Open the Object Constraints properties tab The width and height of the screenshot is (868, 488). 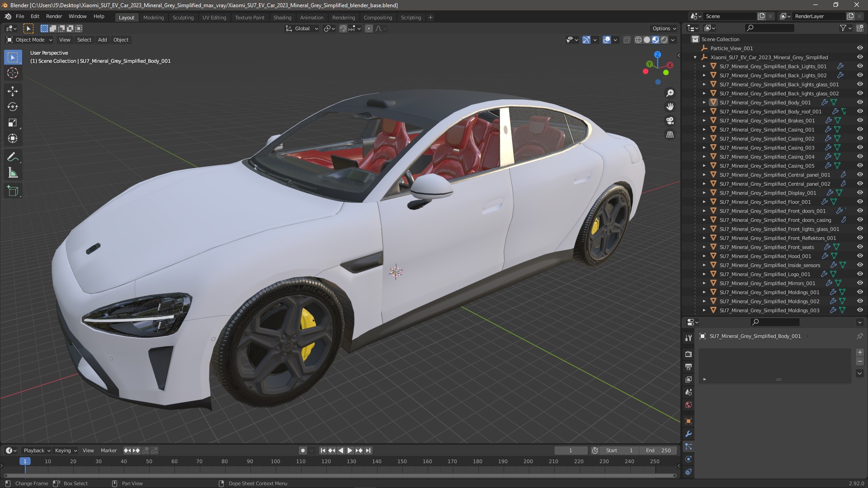point(689,472)
